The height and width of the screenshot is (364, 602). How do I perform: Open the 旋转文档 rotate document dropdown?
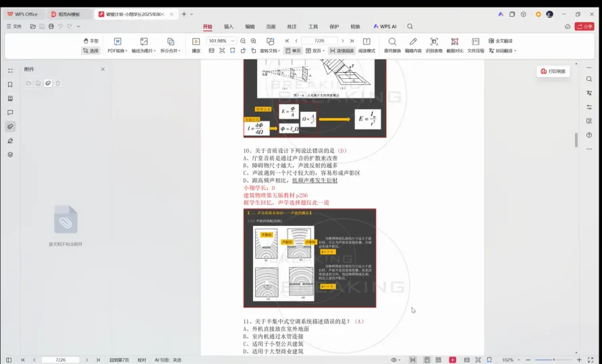(x=270, y=51)
